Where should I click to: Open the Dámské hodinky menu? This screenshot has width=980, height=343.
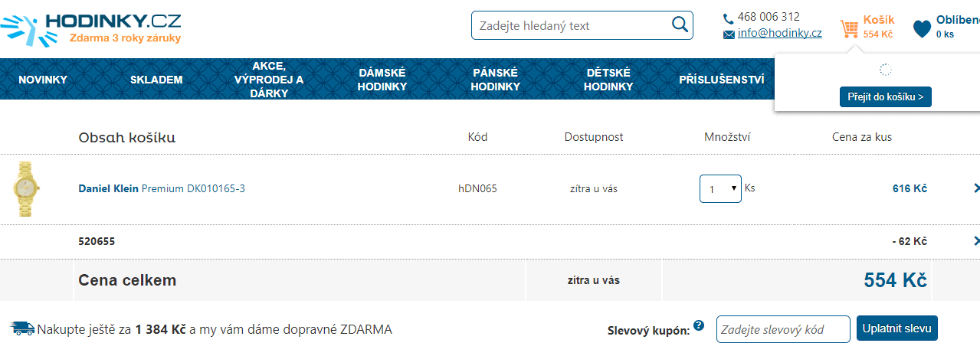[x=382, y=80]
